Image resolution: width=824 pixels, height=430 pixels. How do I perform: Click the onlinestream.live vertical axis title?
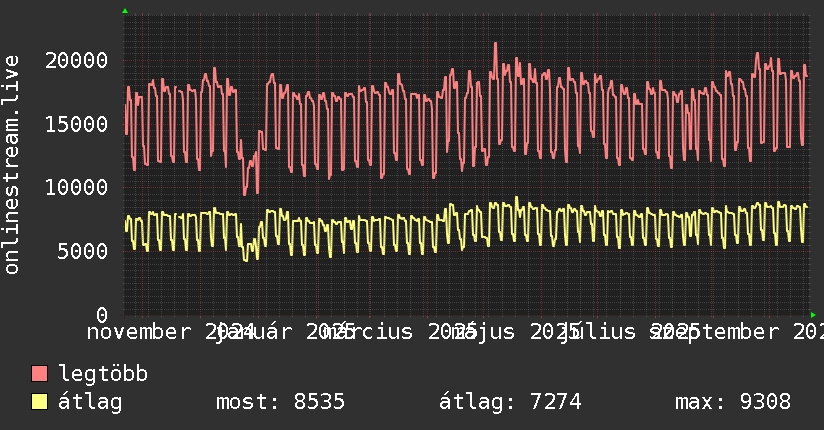11,165
